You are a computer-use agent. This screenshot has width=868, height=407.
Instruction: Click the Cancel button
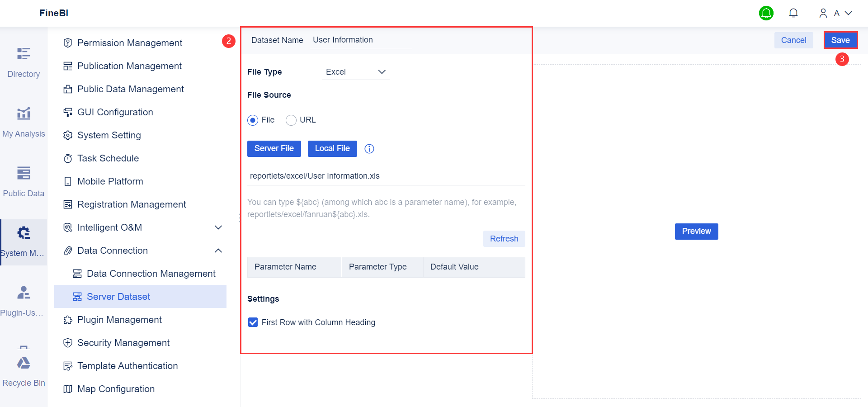pos(793,40)
